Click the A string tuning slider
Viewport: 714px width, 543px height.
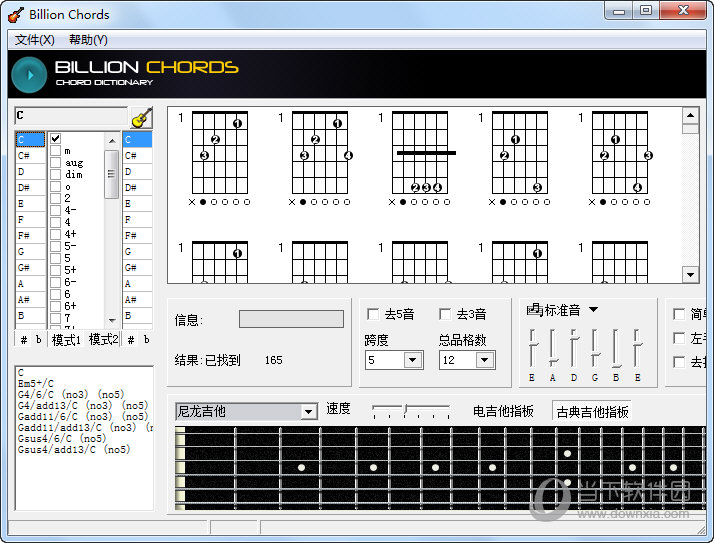coord(553,348)
